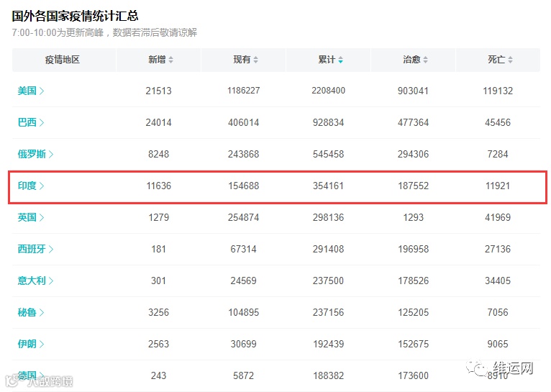This screenshot has height=392, width=551.
Task: Click the page title 国外各国家疫情统计汇总
Action: pos(75,16)
